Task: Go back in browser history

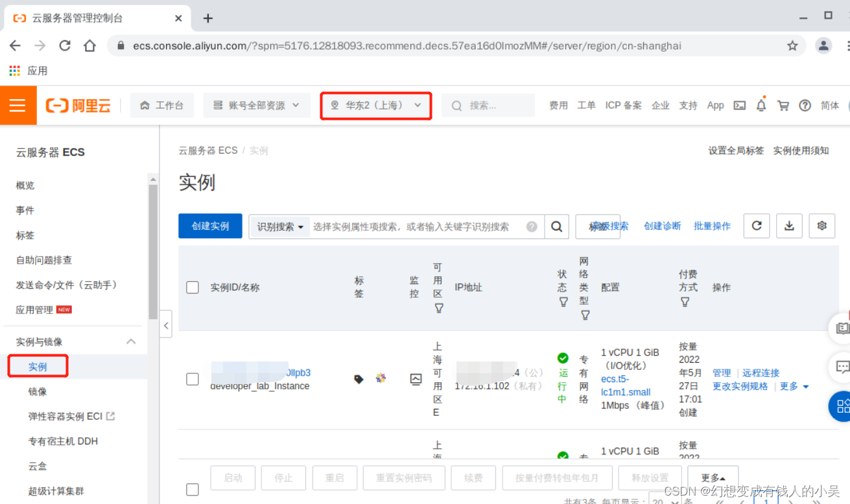Action: pyautogui.click(x=16, y=46)
